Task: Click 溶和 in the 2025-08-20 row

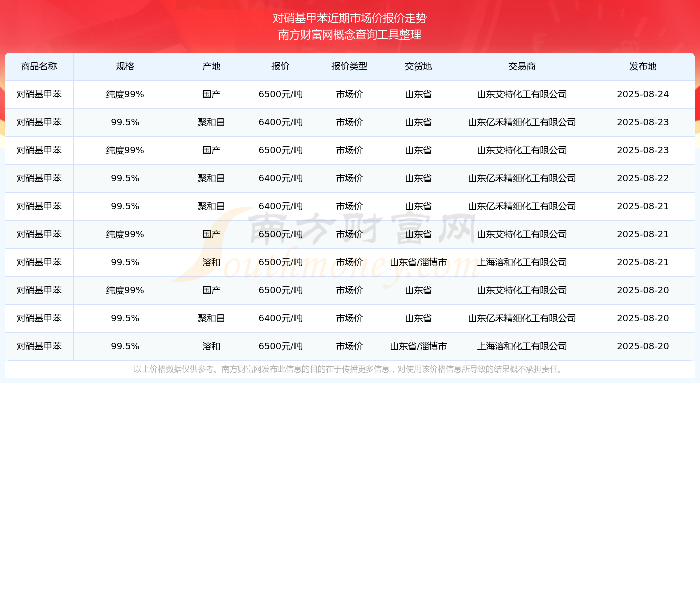Action: [x=211, y=346]
